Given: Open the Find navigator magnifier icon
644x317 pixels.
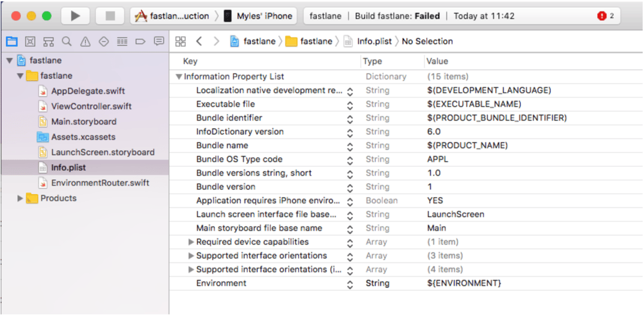Looking at the screenshot, I should pos(67,41).
